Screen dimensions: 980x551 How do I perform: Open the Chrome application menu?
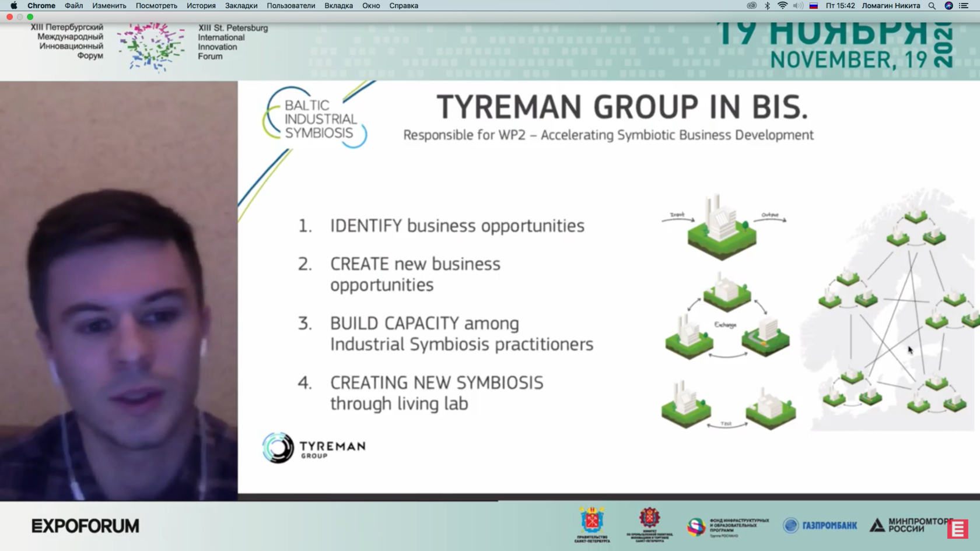[41, 5]
